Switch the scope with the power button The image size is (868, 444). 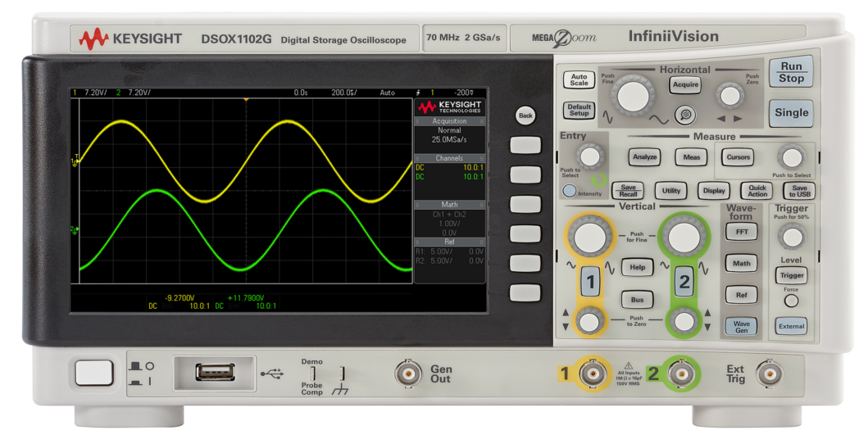pos(94,373)
